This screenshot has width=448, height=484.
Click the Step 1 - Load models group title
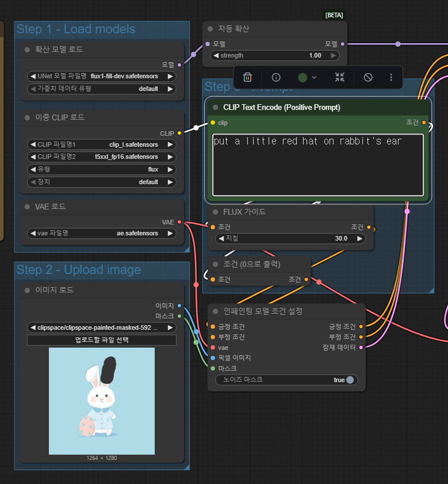coord(76,29)
